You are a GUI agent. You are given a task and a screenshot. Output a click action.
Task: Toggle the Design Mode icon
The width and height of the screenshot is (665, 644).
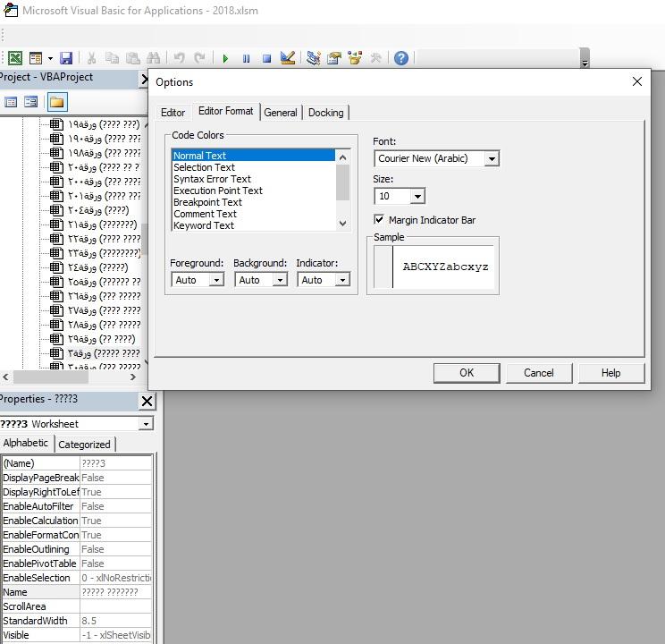[x=288, y=58]
